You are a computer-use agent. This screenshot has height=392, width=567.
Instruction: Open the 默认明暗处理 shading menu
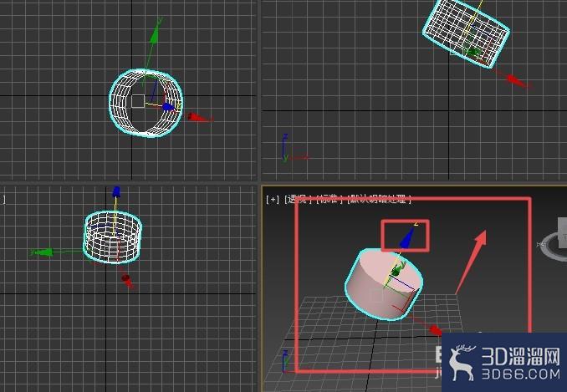click(x=379, y=199)
